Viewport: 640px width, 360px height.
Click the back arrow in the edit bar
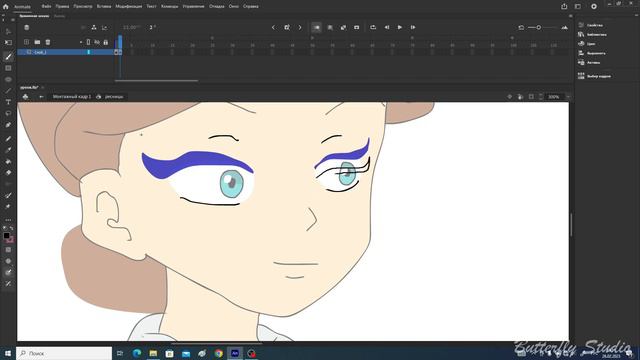click(x=41, y=97)
